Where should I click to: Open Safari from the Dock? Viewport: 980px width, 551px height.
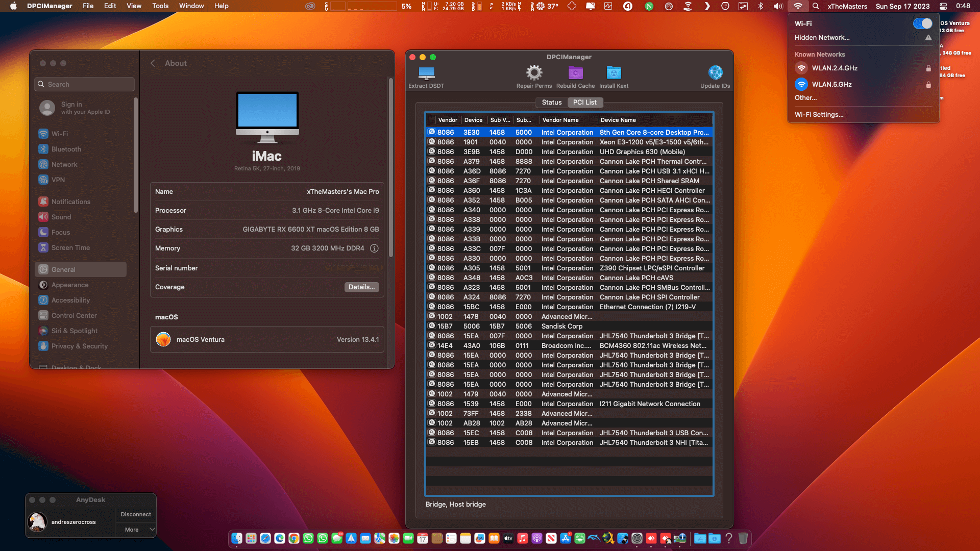265,538
